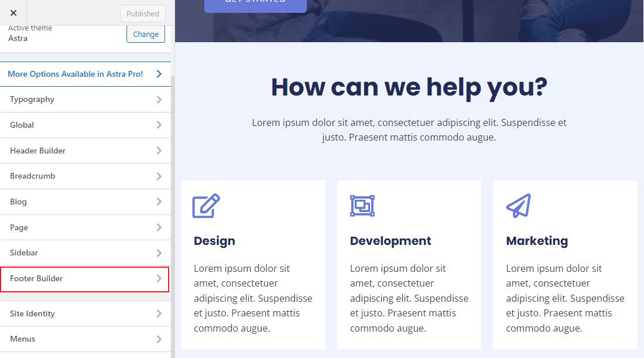The height and width of the screenshot is (358, 644).
Task: Click the Design card description text
Action: pos(253,298)
